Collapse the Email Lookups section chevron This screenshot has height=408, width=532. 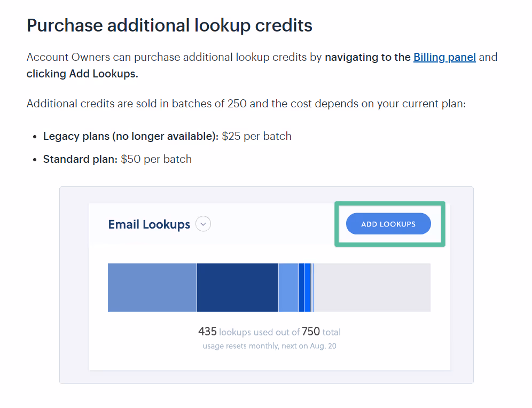203,224
